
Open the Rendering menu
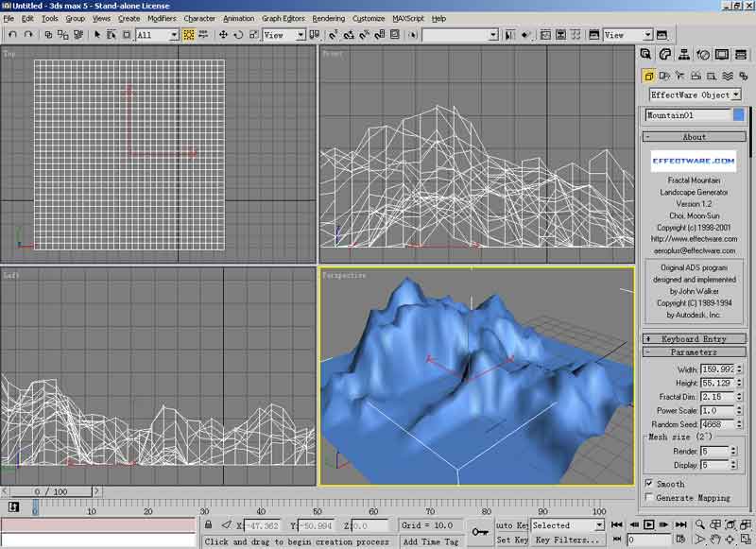click(x=328, y=18)
